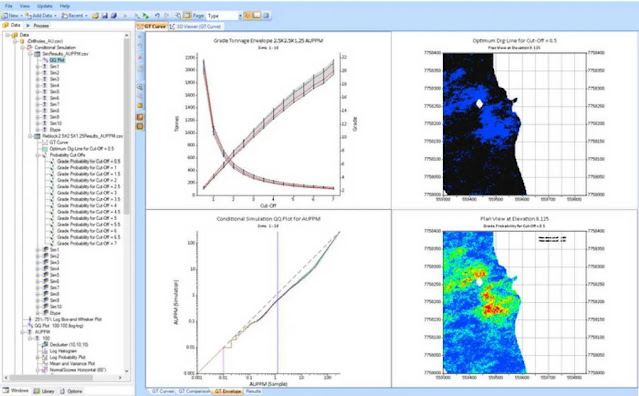The height and width of the screenshot is (396, 639).
Task: Switch to the Data panel tab
Action: coord(12,25)
